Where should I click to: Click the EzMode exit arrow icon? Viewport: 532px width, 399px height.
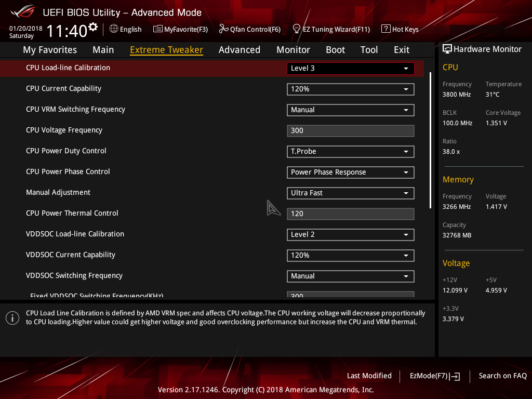coord(455,376)
